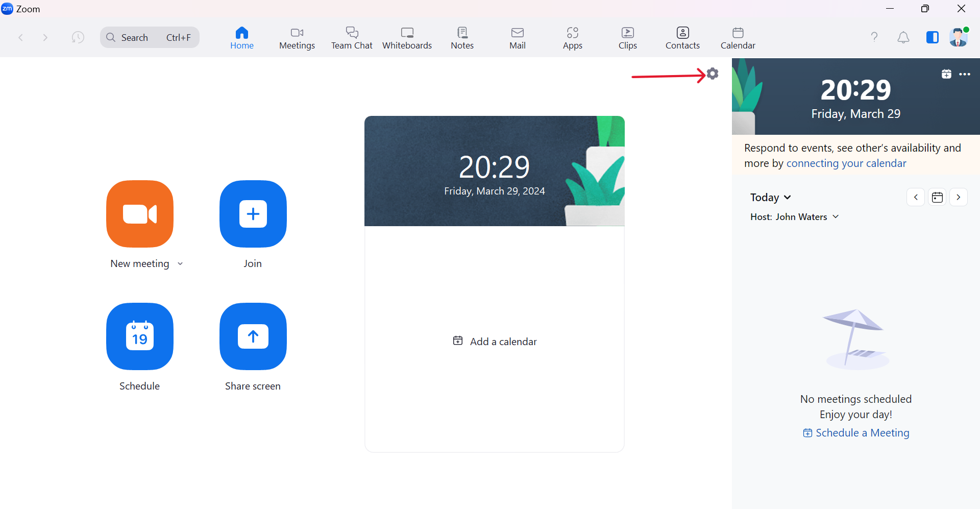Open the date picker calendar icon

(x=937, y=197)
